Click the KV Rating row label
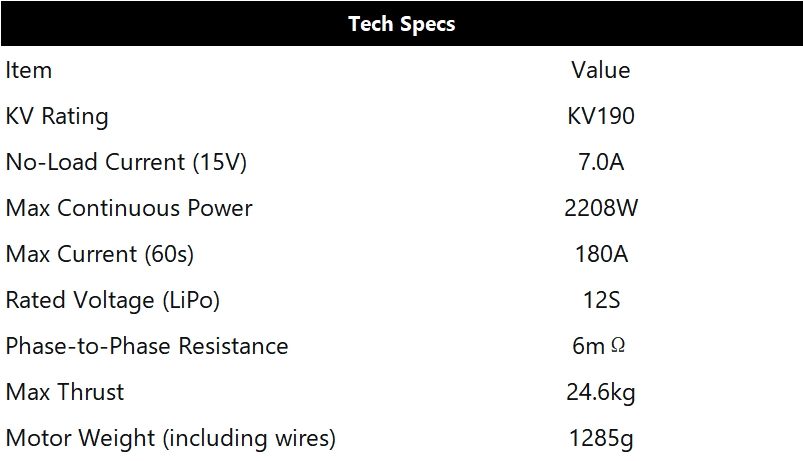Viewport: 803px width, 461px height. tap(57, 116)
